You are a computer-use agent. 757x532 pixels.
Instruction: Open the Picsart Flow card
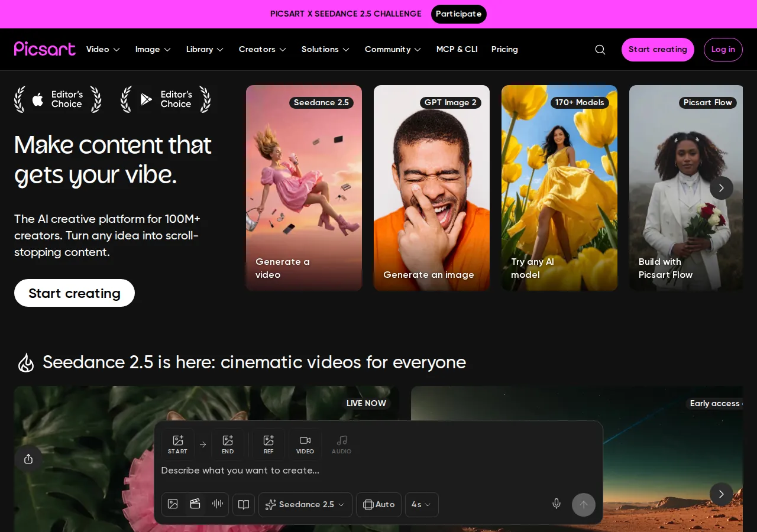pyautogui.click(x=686, y=188)
